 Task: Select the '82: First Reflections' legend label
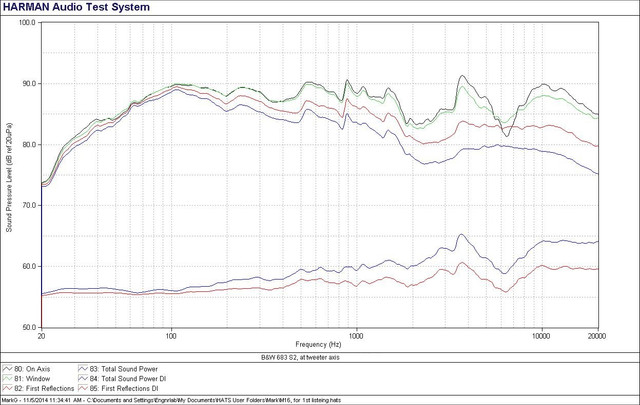[x=44, y=388]
